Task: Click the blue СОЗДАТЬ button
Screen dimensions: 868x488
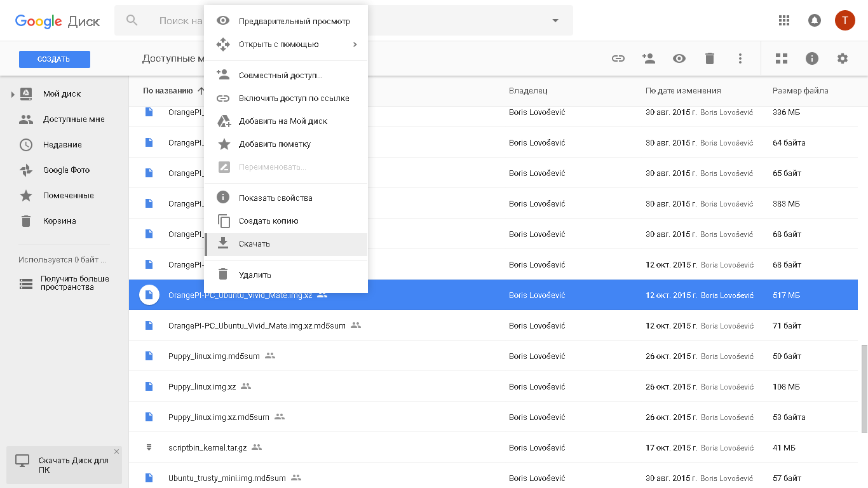Action: coord(55,59)
